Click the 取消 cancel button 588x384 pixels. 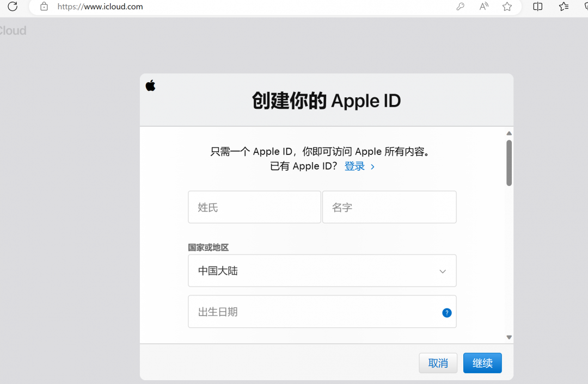point(438,363)
